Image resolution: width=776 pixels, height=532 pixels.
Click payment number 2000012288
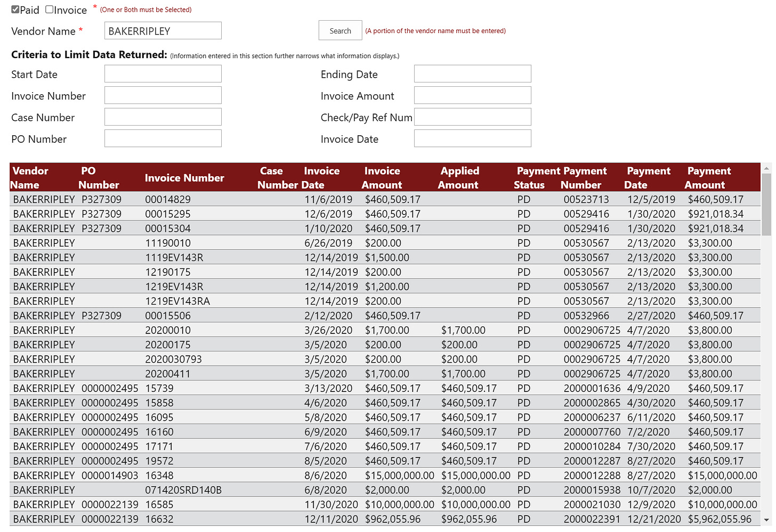[x=592, y=476]
